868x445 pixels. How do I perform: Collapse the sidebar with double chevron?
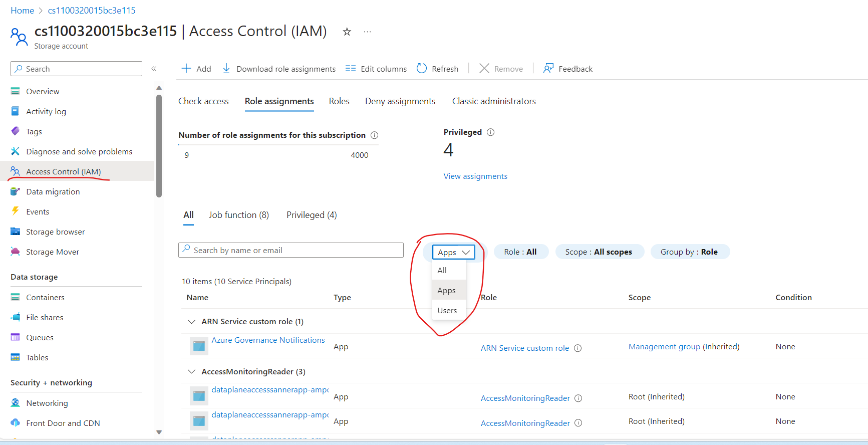coord(154,69)
